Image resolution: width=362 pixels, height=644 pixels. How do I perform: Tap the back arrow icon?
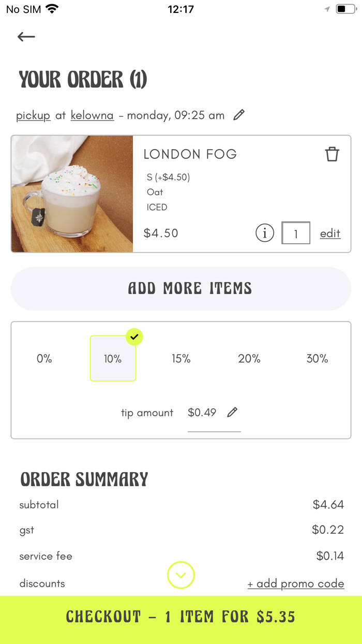click(26, 37)
